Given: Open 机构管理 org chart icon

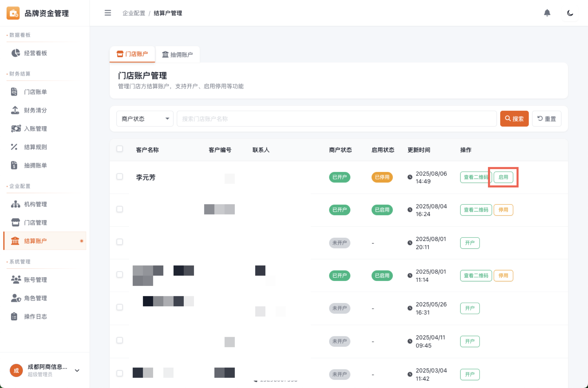Looking at the screenshot, I should [x=15, y=204].
